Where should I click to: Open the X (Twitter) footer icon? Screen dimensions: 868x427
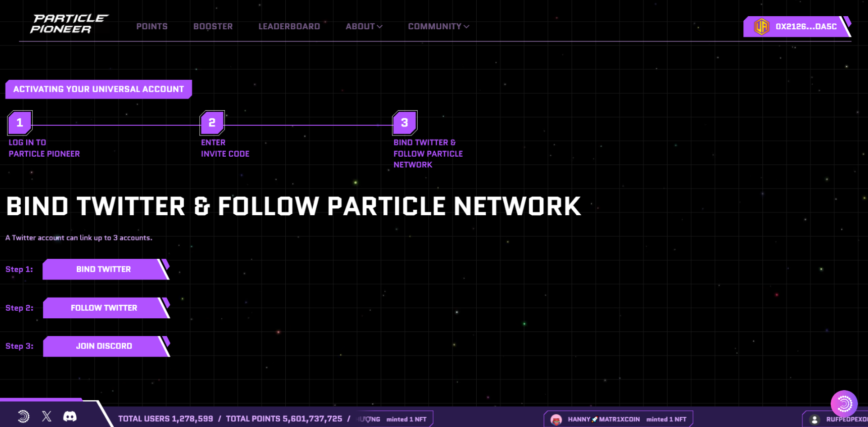click(x=46, y=416)
